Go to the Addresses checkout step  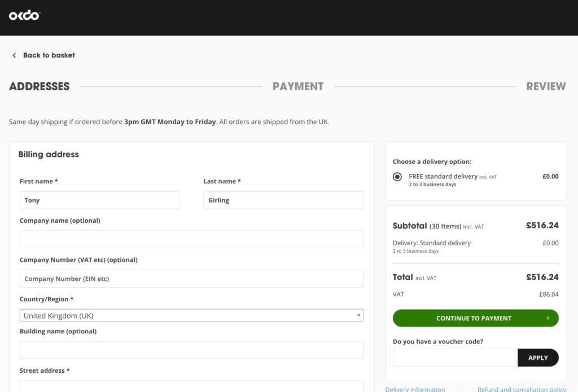coord(40,86)
